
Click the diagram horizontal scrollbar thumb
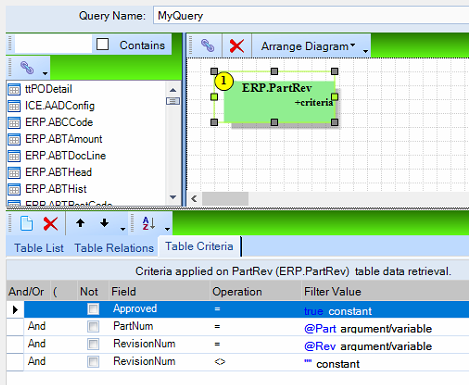(x=225, y=199)
